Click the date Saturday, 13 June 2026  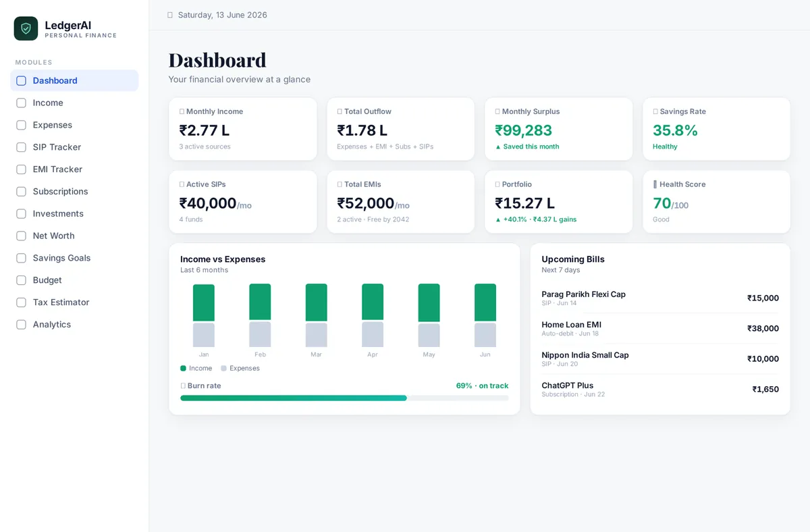(x=223, y=15)
